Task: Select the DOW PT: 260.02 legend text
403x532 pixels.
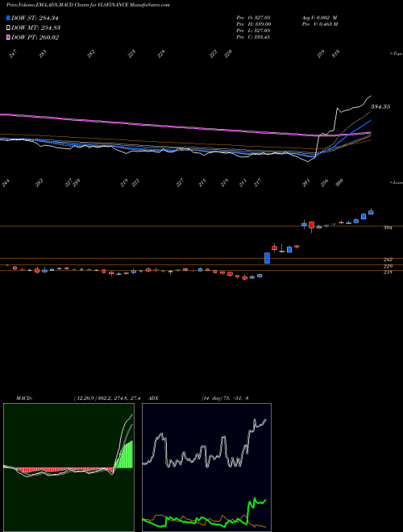Action: [35, 37]
